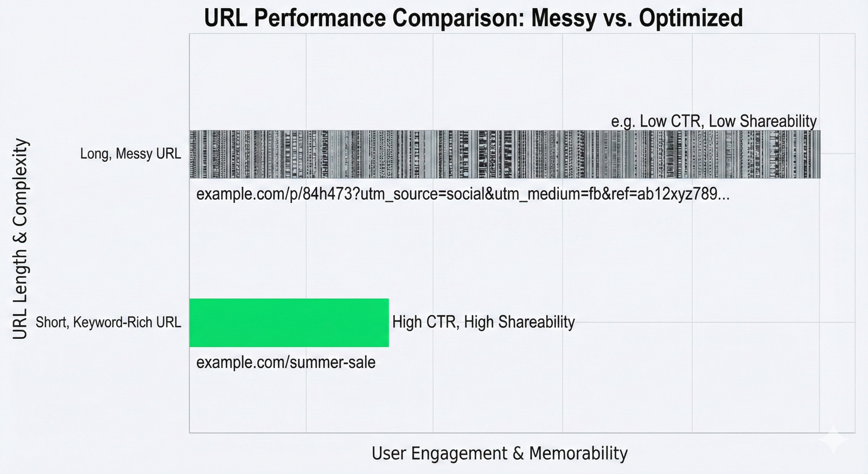The width and height of the screenshot is (868, 474).
Task: Click "example.com/p/84h473" in the long URL
Action: point(274,194)
